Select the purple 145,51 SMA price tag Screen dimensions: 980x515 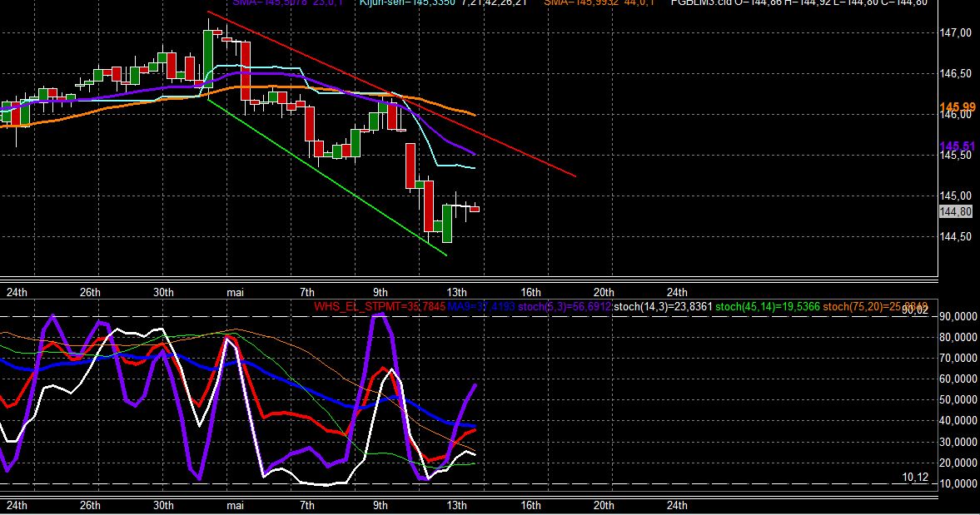[958, 146]
